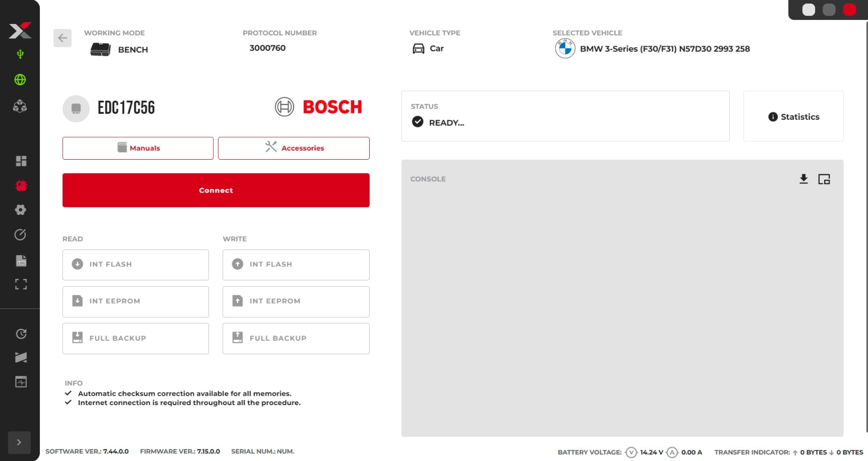Pop out the console window

click(x=824, y=179)
